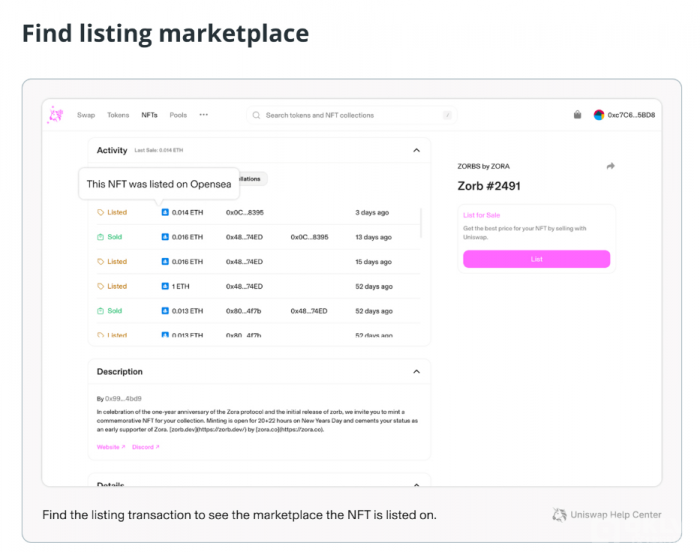Select the Cancellations filter chip
This screenshot has height=552, width=700.
coord(253,179)
